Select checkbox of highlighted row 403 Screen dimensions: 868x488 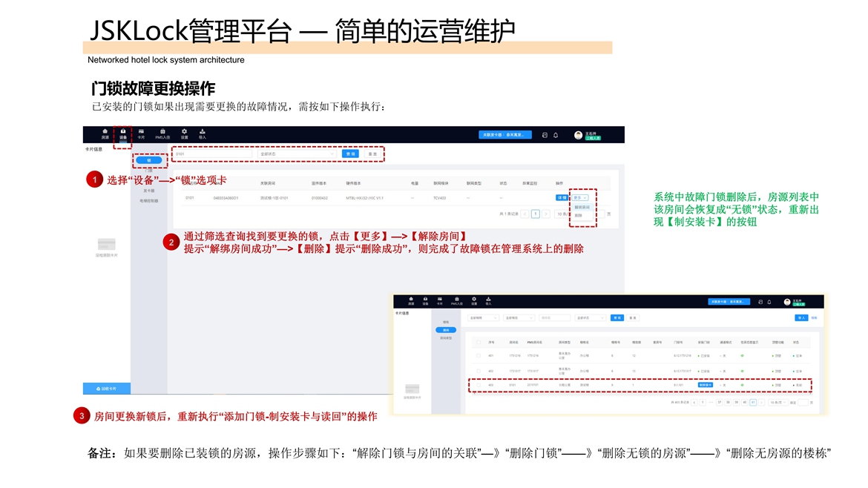(x=479, y=385)
